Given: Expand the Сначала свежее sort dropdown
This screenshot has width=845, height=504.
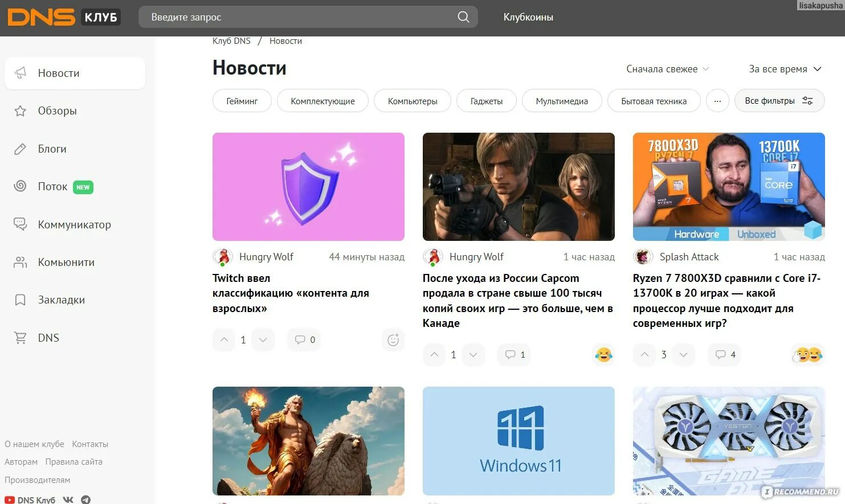Looking at the screenshot, I should pos(667,69).
